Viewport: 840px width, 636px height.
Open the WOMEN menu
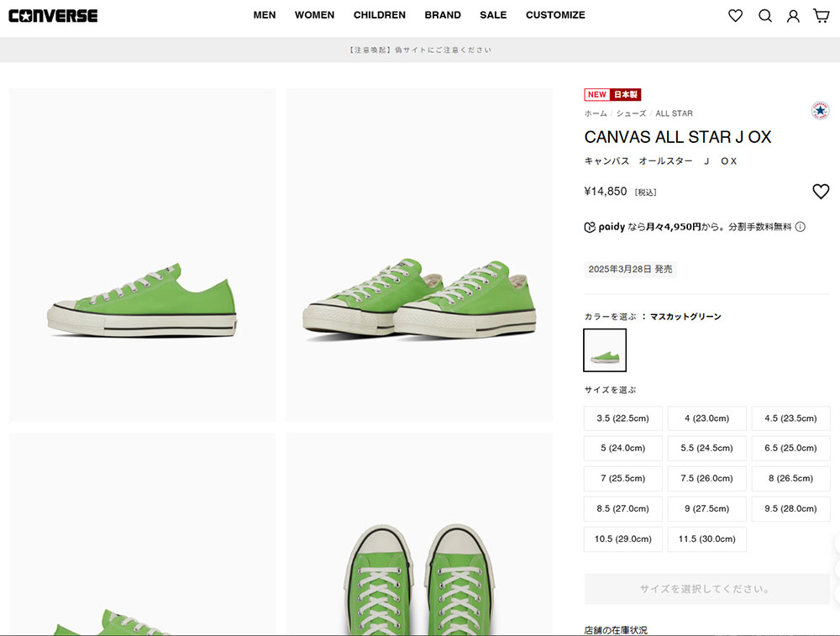pyautogui.click(x=314, y=15)
